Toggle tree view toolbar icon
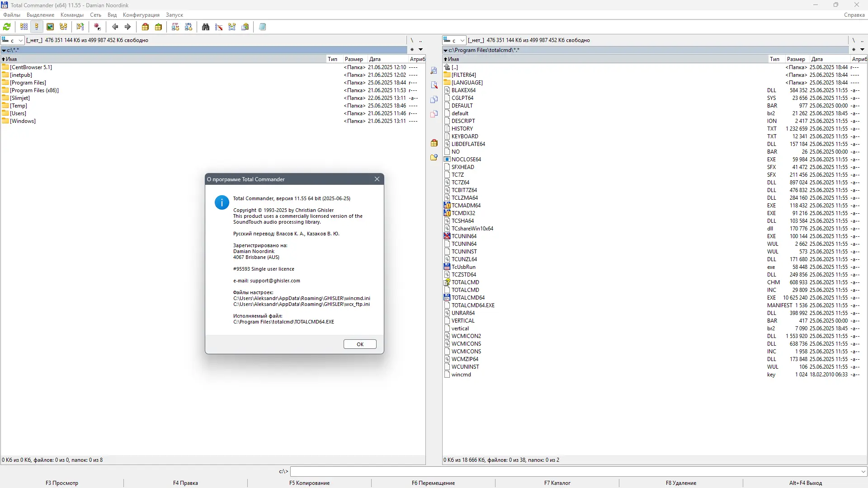The image size is (868, 488). coord(63,27)
